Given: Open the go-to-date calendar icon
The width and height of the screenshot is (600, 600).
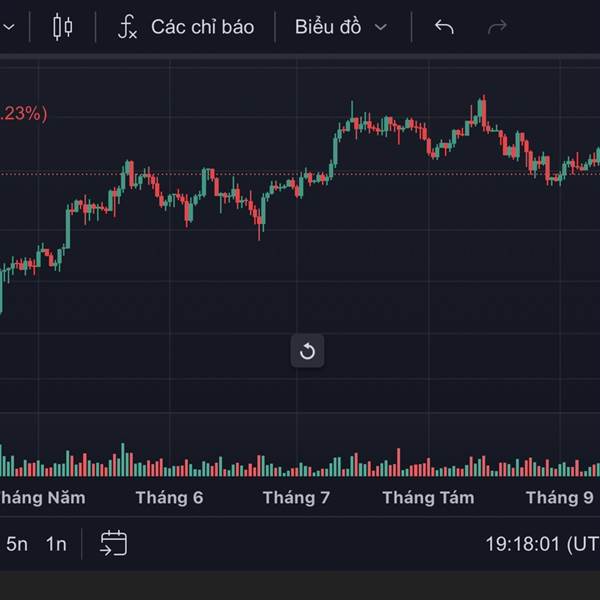Looking at the screenshot, I should pyautogui.click(x=114, y=544).
